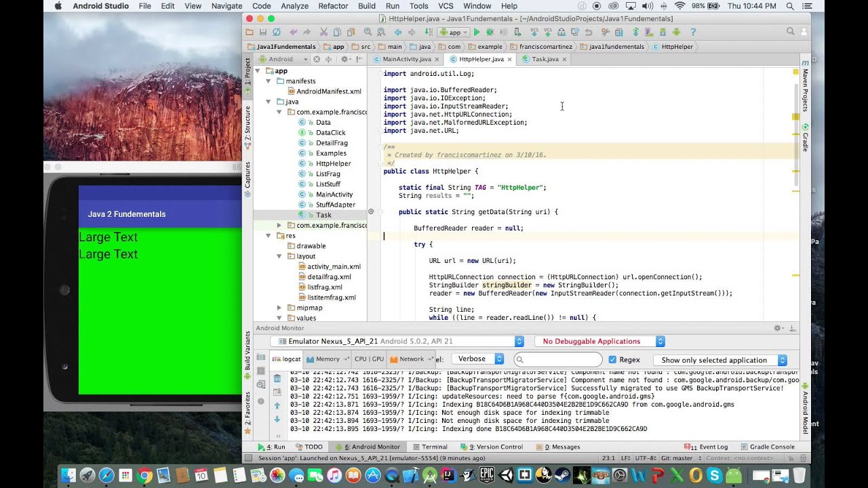Run the app with green play button
The image size is (868, 488).
[x=477, y=32]
